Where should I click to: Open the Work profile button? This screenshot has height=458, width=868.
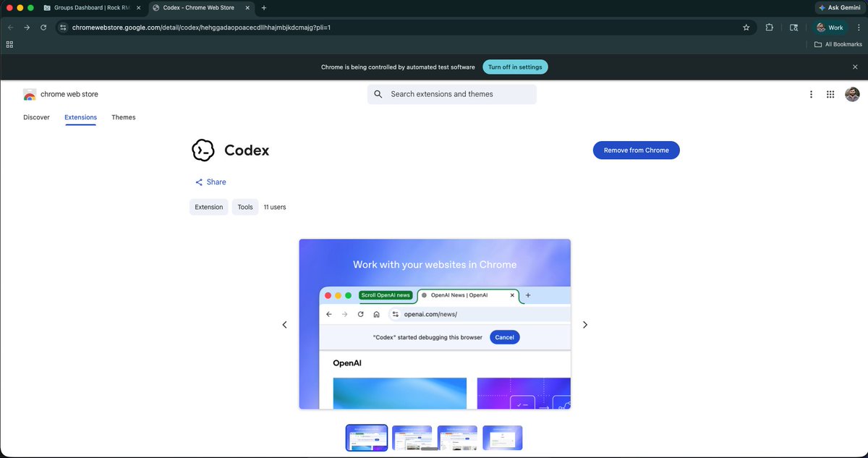[830, 27]
